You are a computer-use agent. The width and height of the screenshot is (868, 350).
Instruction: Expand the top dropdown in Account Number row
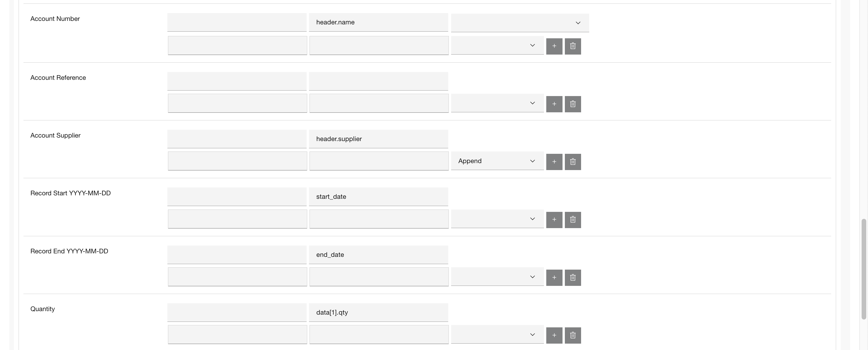[x=520, y=23]
